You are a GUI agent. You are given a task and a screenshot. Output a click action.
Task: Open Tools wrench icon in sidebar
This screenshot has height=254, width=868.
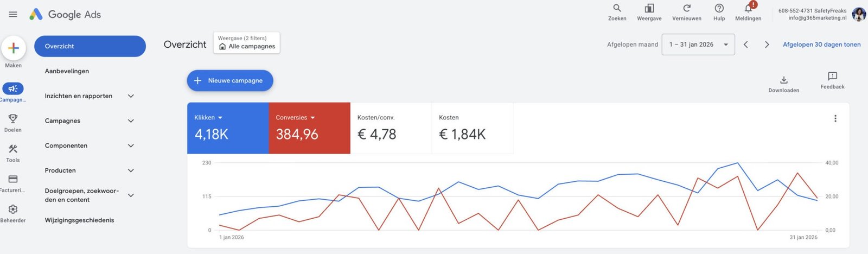[x=13, y=149]
